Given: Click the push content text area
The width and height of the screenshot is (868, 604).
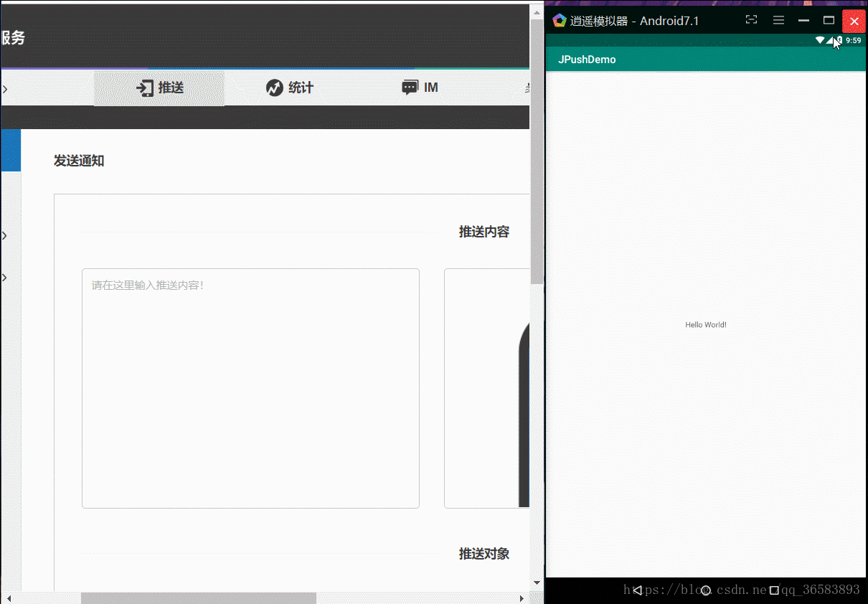Looking at the screenshot, I should (250, 388).
